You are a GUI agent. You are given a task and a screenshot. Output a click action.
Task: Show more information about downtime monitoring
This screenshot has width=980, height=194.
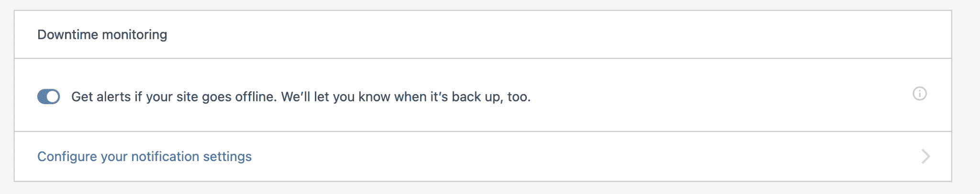pyautogui.click(x=919, y=94)
